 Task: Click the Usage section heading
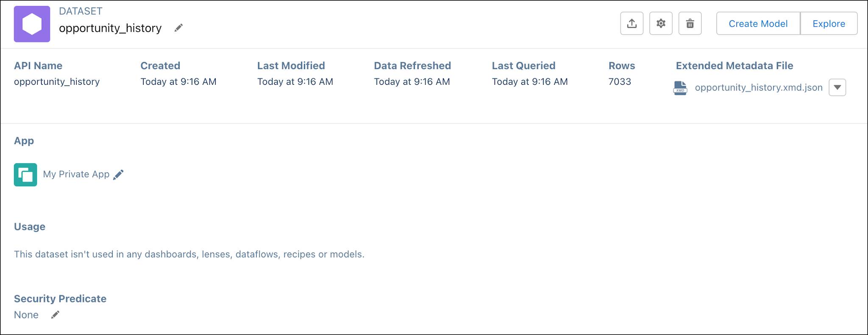click(x=30, y=226)
